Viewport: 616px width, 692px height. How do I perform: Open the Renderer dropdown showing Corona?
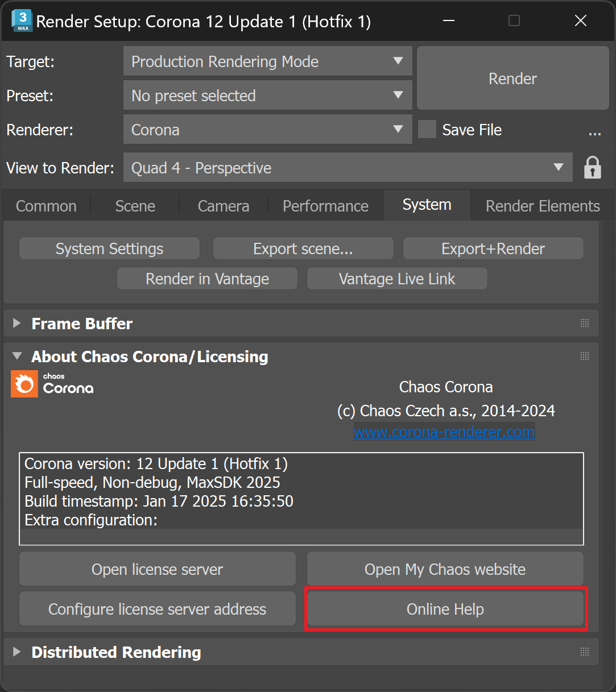click(267, 130)
